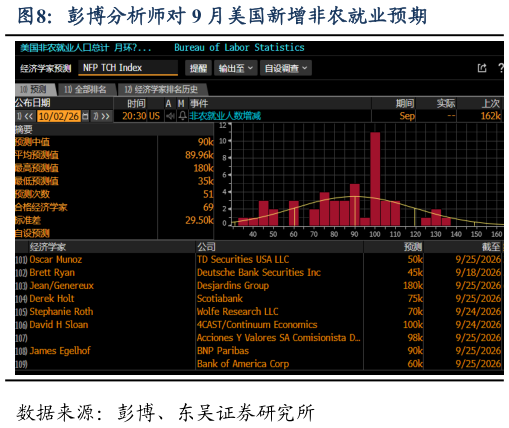Click the 平均预测值 89.96k row

pos(114,155)
